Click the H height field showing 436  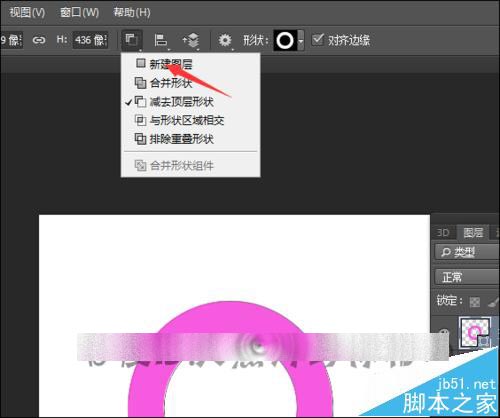[90, 40]
